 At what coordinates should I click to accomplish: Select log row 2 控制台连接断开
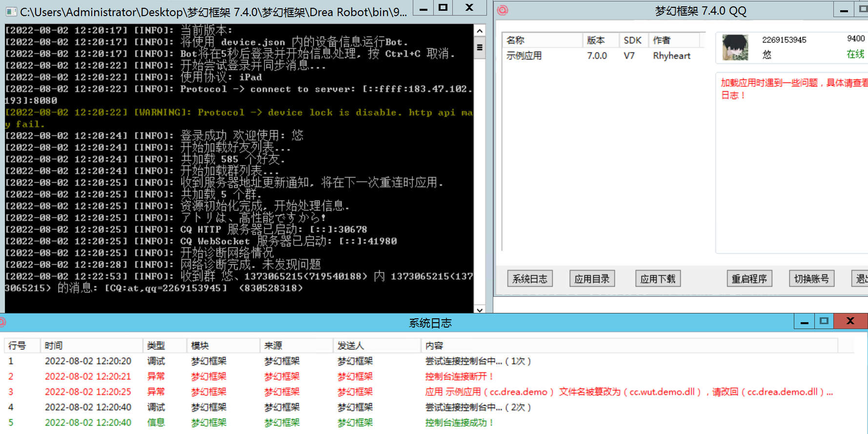421,376
